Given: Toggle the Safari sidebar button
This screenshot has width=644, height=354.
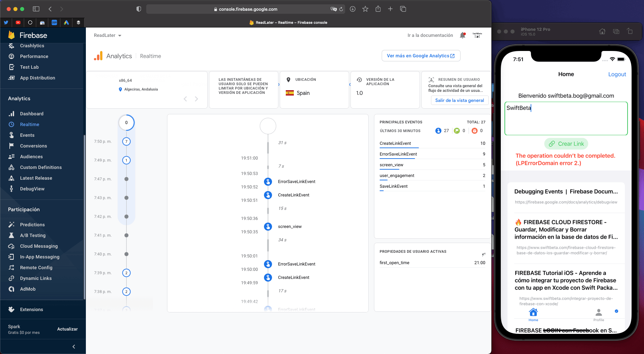Looking at the screenshot, I should click(x=36, y=9).
